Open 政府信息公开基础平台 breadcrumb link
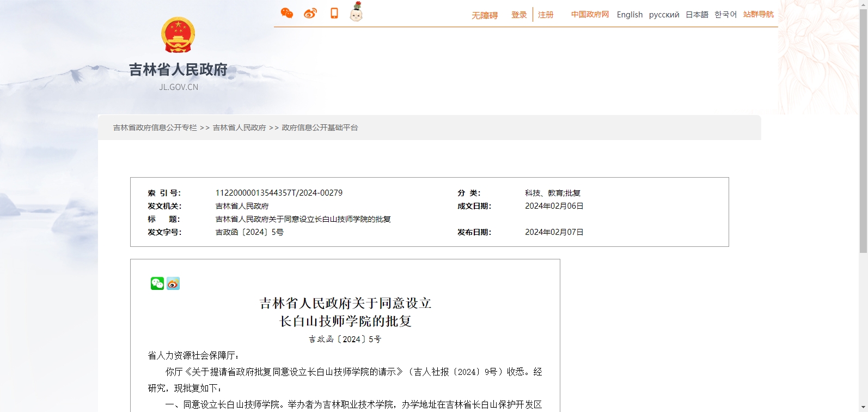Screen dimensions: 868x412 click(x=320, y=128)
